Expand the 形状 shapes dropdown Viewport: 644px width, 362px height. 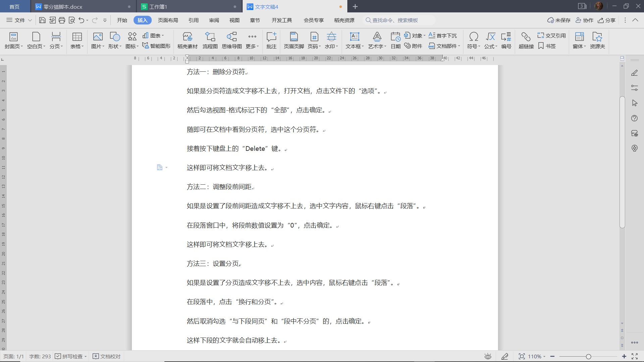pyautogui.click(x=114, y=46)
